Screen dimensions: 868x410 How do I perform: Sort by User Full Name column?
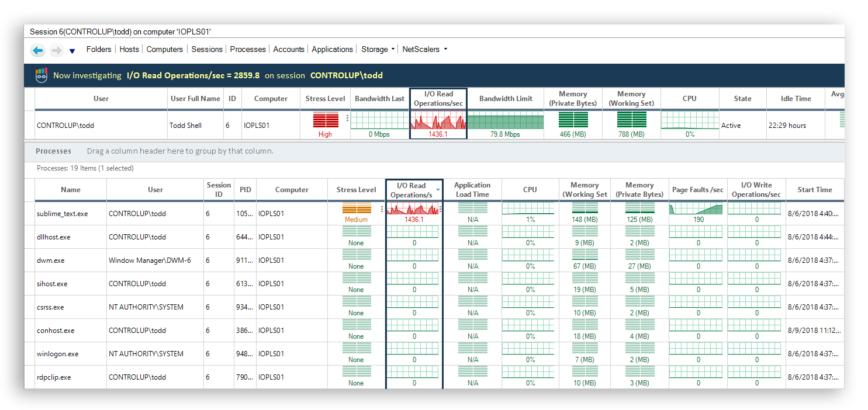(x=196, y=99)
